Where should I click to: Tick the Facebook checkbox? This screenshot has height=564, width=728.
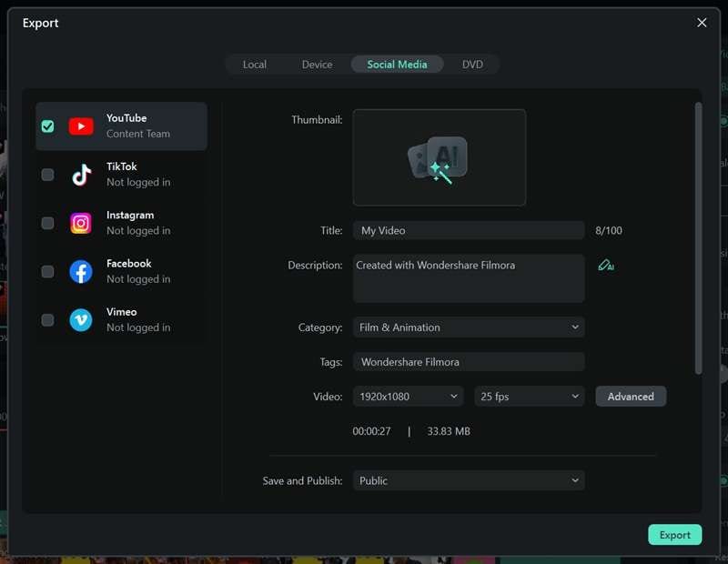pos(47,272)
